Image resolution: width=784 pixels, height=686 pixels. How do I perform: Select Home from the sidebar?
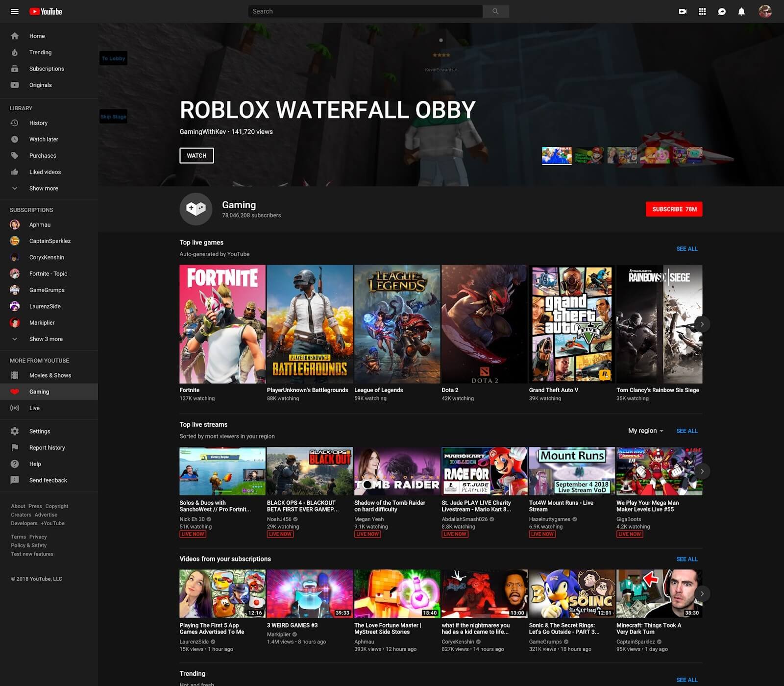[x=37, y=36]
